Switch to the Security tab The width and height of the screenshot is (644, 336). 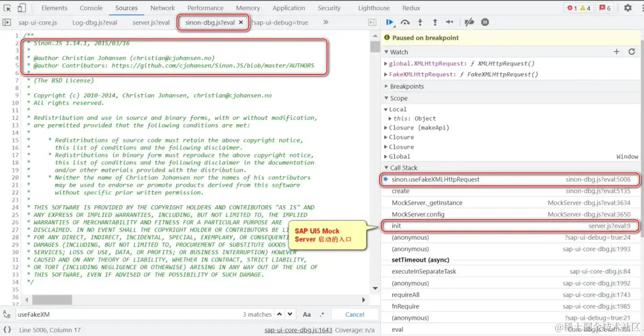329,8
